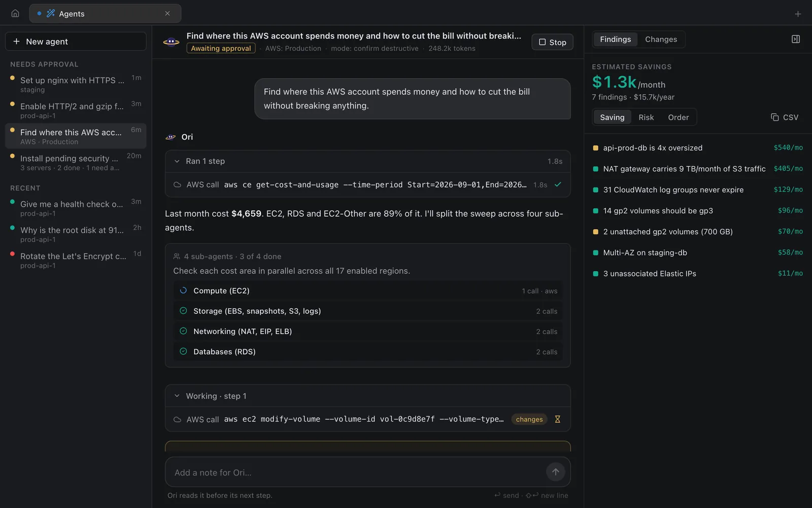812x508 pixels.
Task: Collapse the Ran 1 step section
Action: coord(368,161)
